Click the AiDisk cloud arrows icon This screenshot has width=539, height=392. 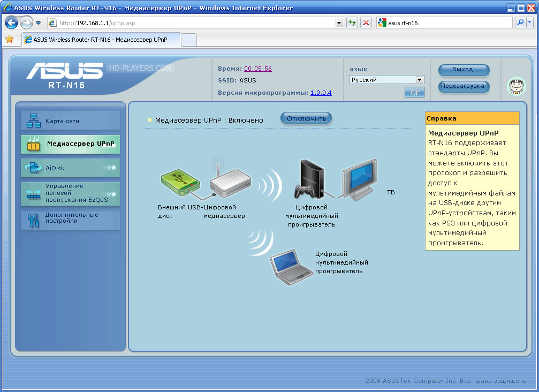[x=33, y=168]
